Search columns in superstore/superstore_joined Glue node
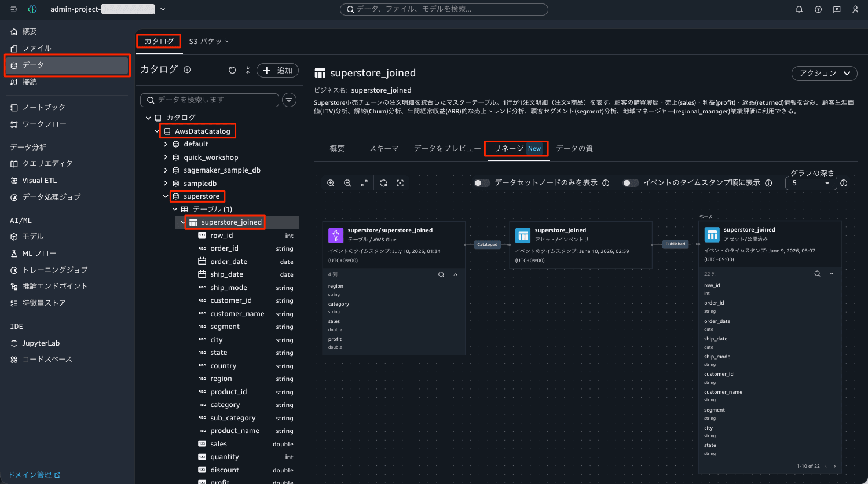The image size is (868, 484). coord(441,274)
